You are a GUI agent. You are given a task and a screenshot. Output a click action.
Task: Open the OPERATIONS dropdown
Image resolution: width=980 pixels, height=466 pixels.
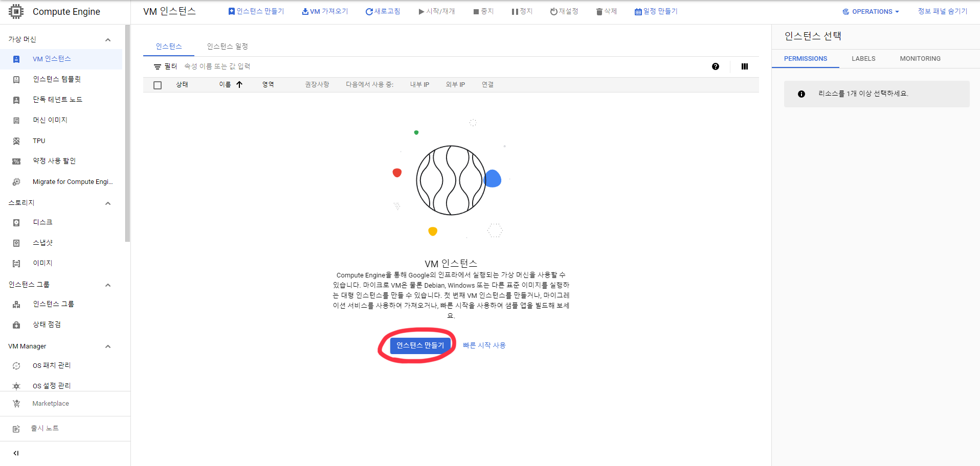pos(871,12)
